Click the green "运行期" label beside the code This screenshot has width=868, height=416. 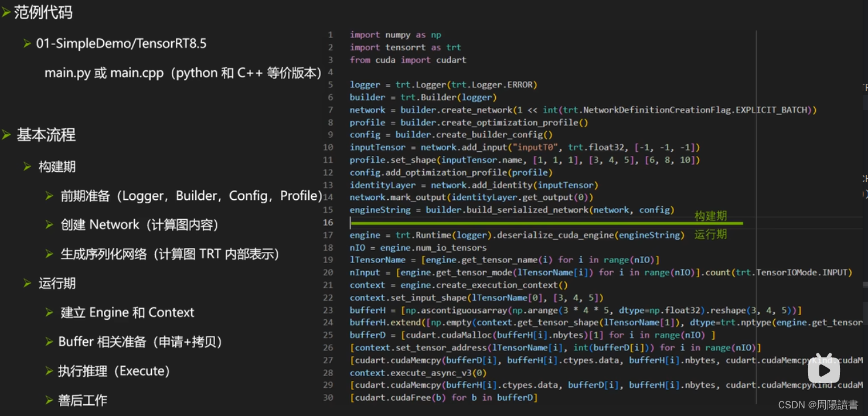pyautogui.click(x=710, y=234)
